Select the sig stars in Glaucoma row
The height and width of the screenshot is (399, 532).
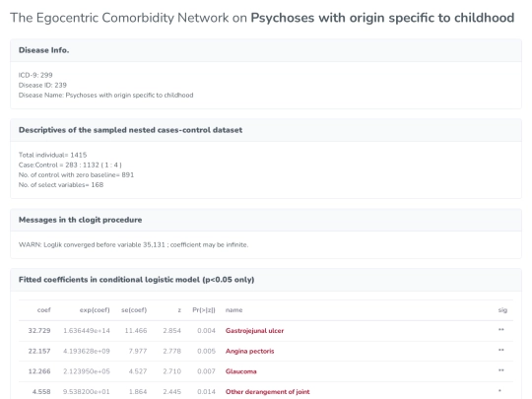501,370
